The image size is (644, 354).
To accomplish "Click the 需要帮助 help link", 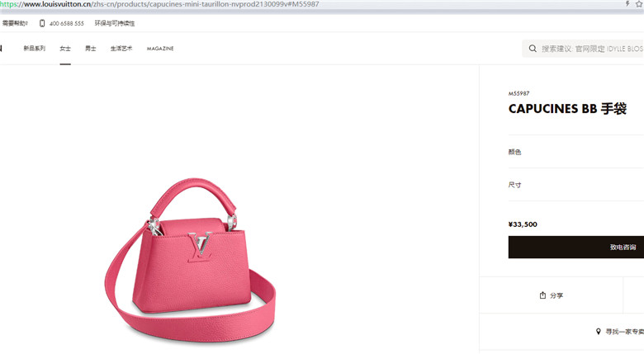I will pos(15,23).
